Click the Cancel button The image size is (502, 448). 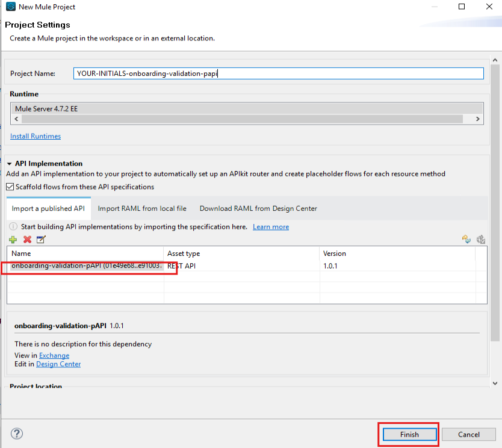(468, 434)
